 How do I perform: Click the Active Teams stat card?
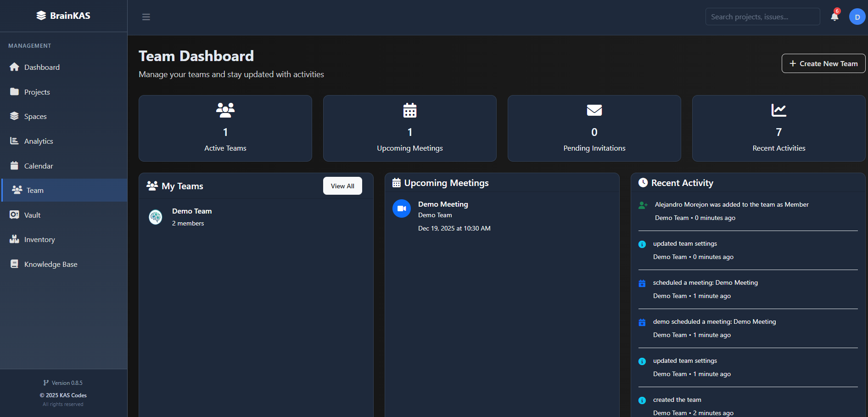point(225,129)
